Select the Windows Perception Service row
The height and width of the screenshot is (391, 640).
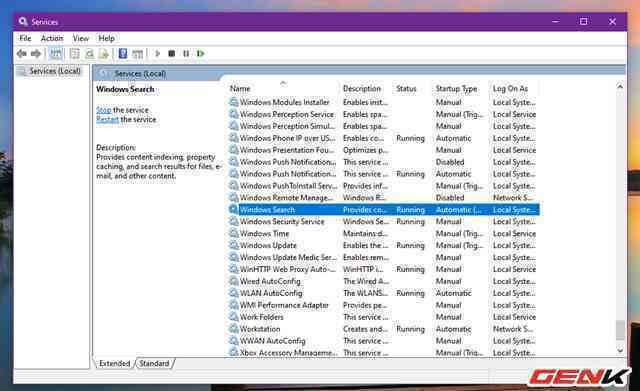(x=384, y=114)
